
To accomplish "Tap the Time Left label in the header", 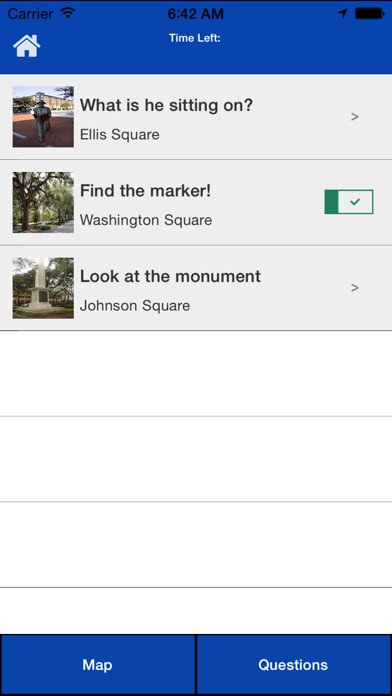I will pyautogui.click(x=195, y=38).
